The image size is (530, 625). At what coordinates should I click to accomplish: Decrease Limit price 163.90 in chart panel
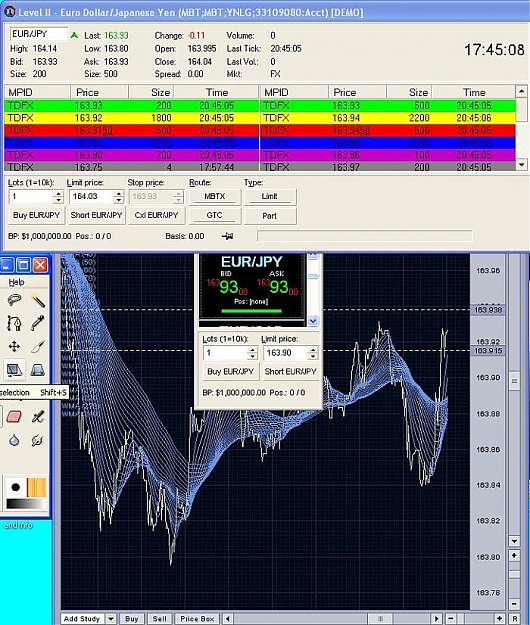pos(313,356)
